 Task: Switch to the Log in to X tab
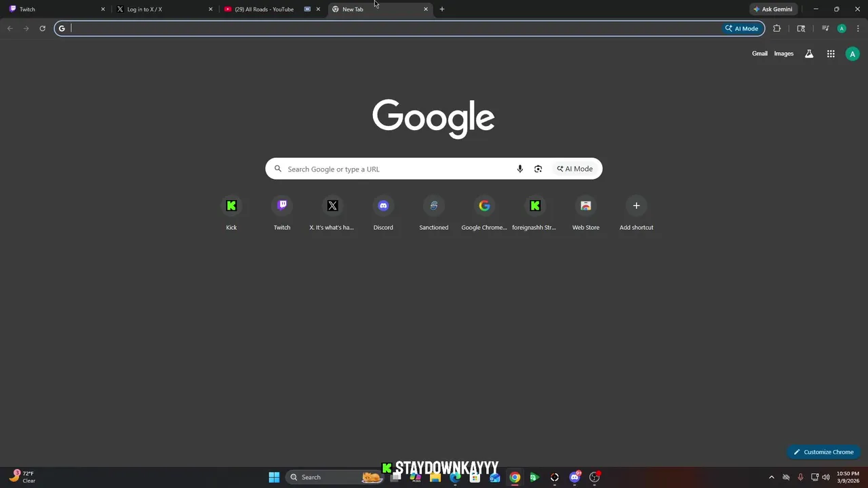[x=164, y=9]
